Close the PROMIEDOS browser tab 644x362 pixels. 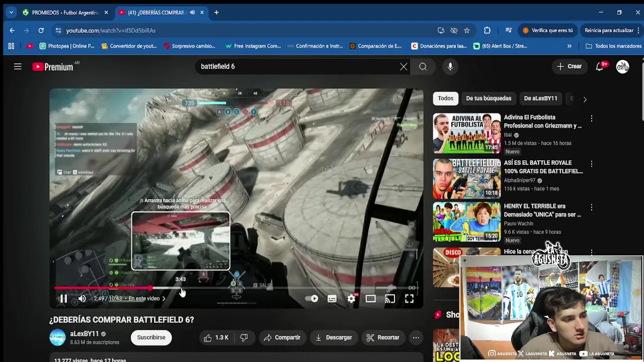[106, 13]
